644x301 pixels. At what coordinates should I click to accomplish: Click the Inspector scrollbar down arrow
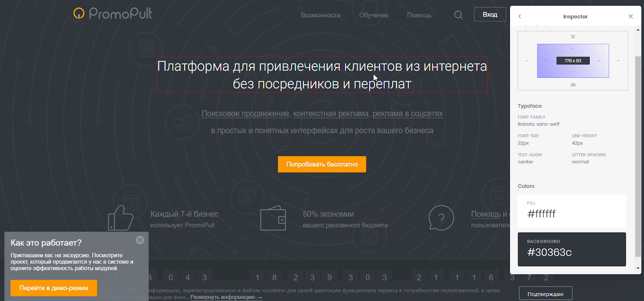point(638,268)
